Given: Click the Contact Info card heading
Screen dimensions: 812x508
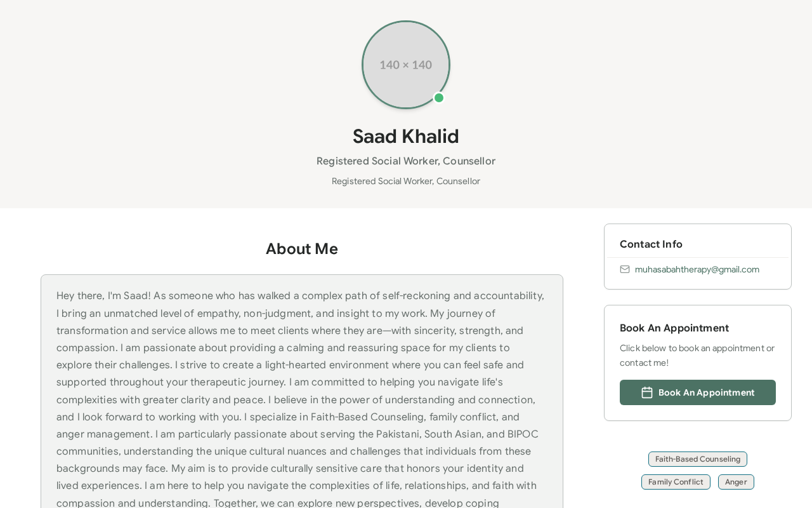Looking at the screenshot, I should [x=651, y=244].
